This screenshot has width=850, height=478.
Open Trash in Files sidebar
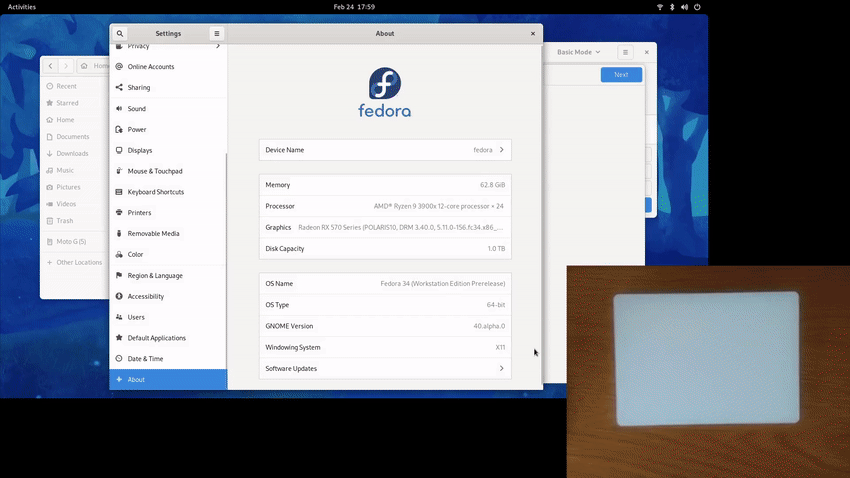(65, 221)
